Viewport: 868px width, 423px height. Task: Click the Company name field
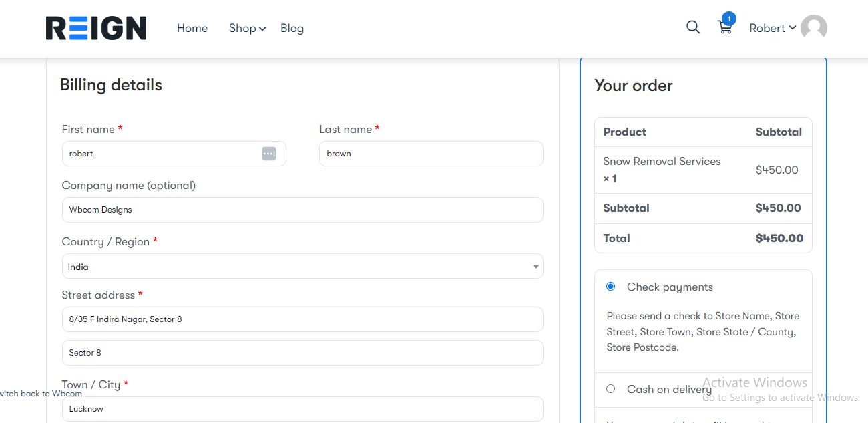[302, 210]
